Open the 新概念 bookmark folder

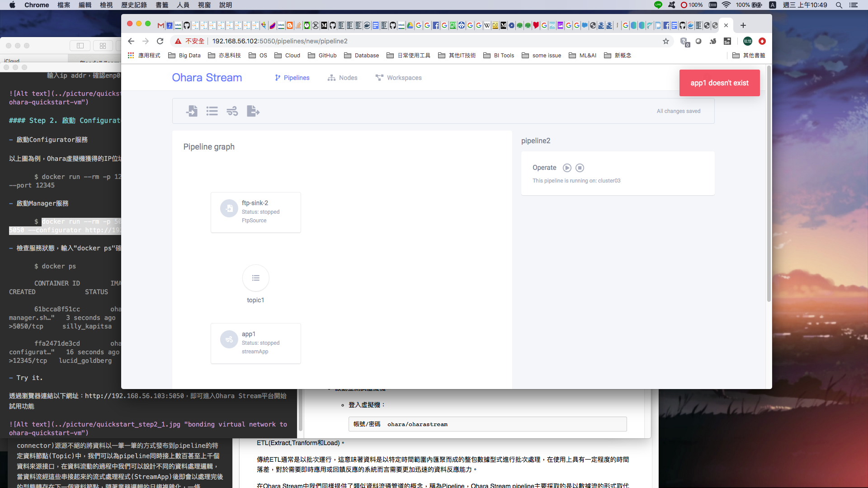coord(618,56)
